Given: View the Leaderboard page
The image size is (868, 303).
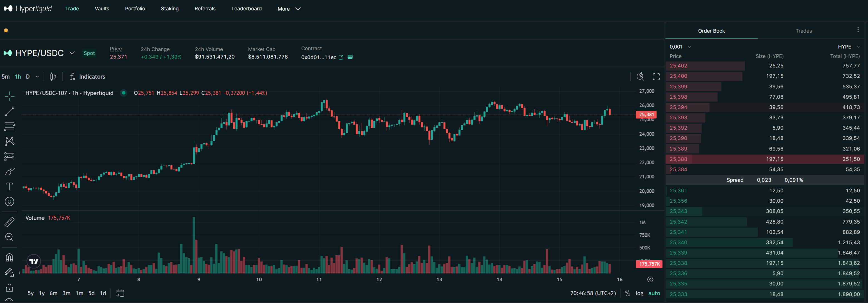Looking at the screenshot, I should 246,8.
